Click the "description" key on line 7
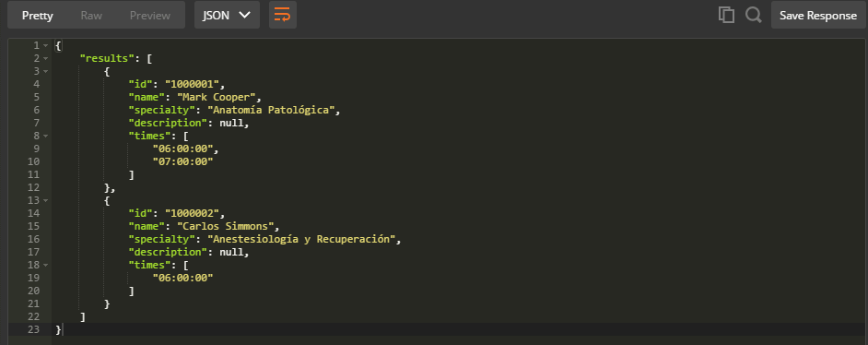Viewport: 868px width, 345px height. pos(168,123)
